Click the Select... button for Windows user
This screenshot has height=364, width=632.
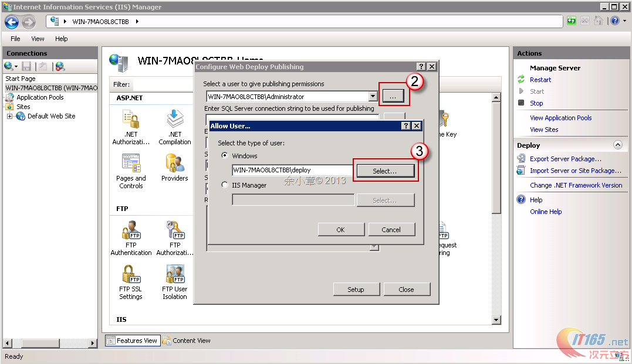click(x=385, y=171)
